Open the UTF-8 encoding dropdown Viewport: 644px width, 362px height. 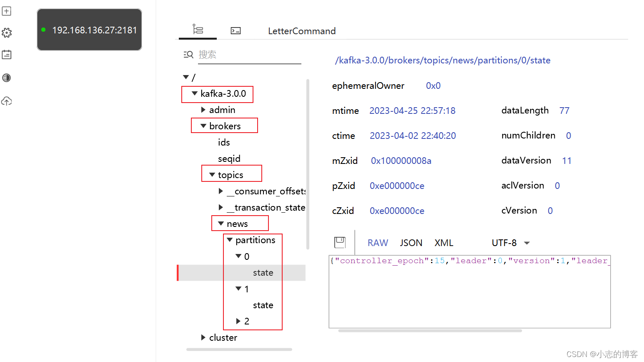point(511,243)
